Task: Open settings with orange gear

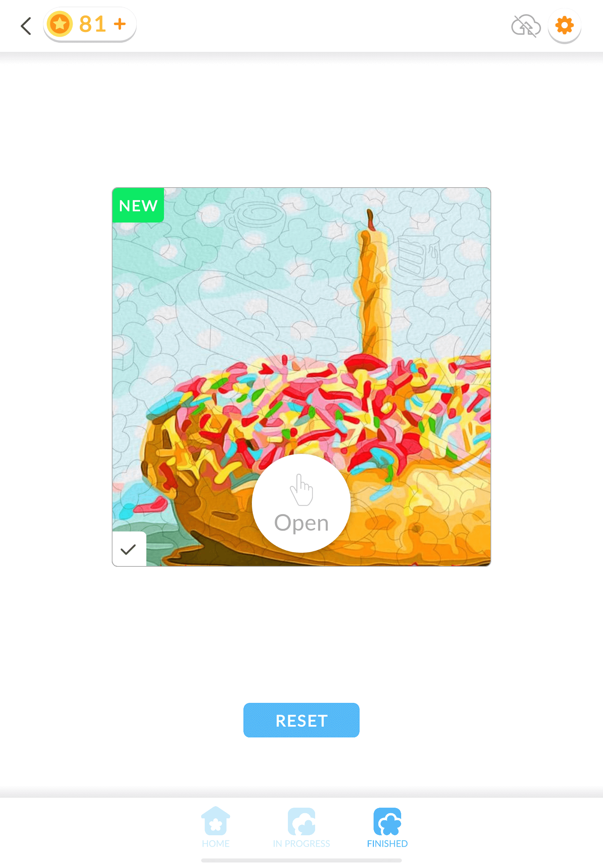Action: (564, 26)
